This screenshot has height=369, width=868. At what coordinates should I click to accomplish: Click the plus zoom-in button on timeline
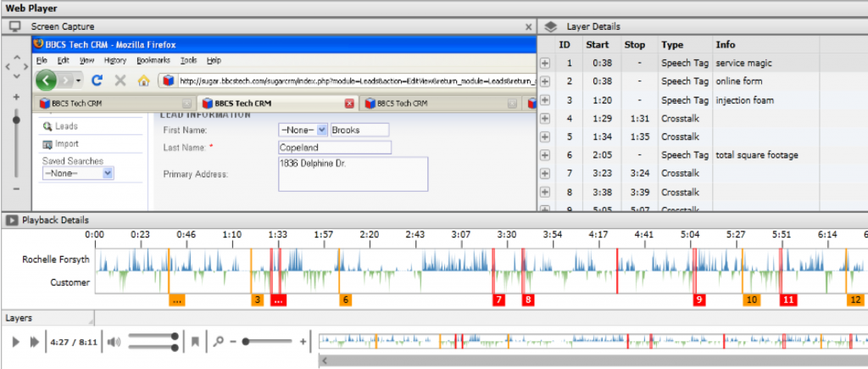pos(303,342)
